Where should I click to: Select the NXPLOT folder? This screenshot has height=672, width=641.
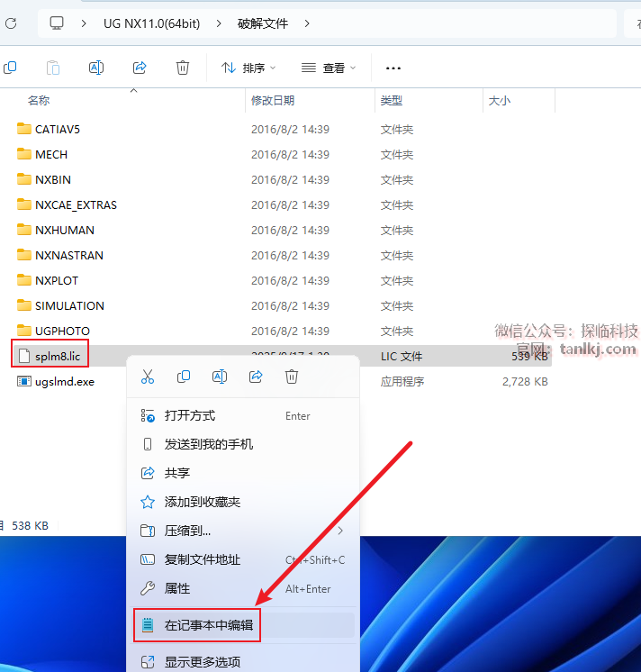pos(57,281)
